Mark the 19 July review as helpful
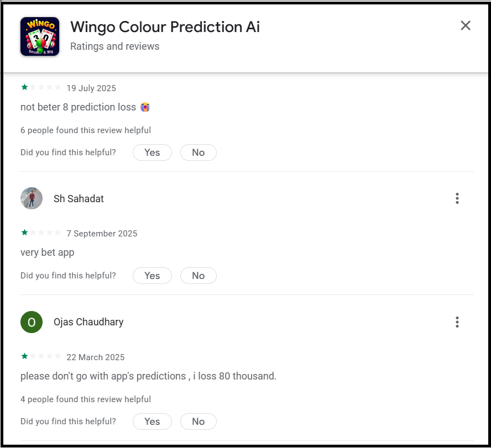Viewport: 491px width, 448px height. [x=152, y=152]
